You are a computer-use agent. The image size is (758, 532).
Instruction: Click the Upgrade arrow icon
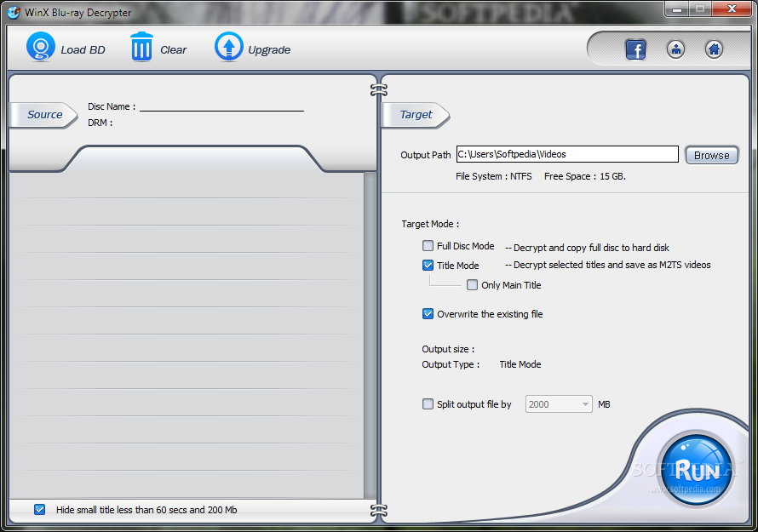pos(228,46)
